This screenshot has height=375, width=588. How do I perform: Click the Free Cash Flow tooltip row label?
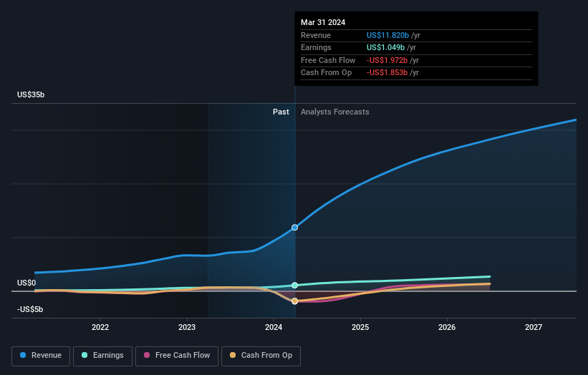328,60
